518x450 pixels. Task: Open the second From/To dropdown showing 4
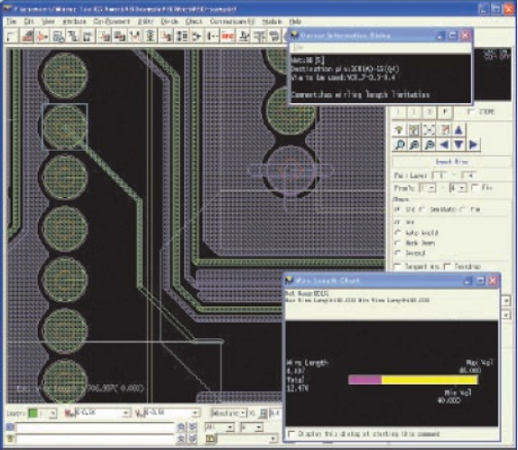tap(457, 188)
